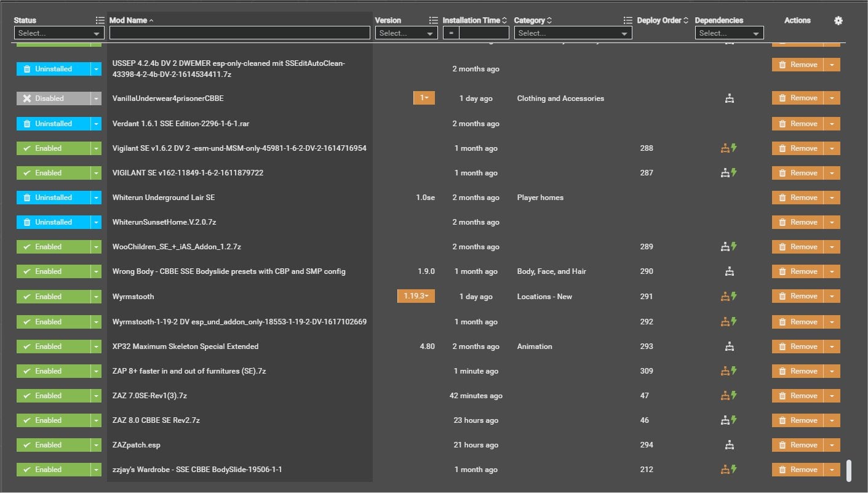The width and height of the screenshot is (868, 493).
Task: Remove USSEP 4.2.4b DV 2 DWEMER mod
Action: point(798,65)
